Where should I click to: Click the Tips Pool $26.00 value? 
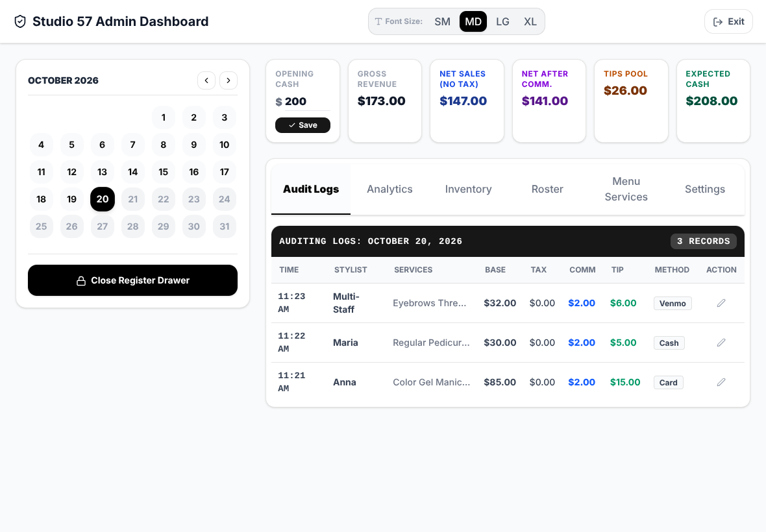[x=625, y=91]
